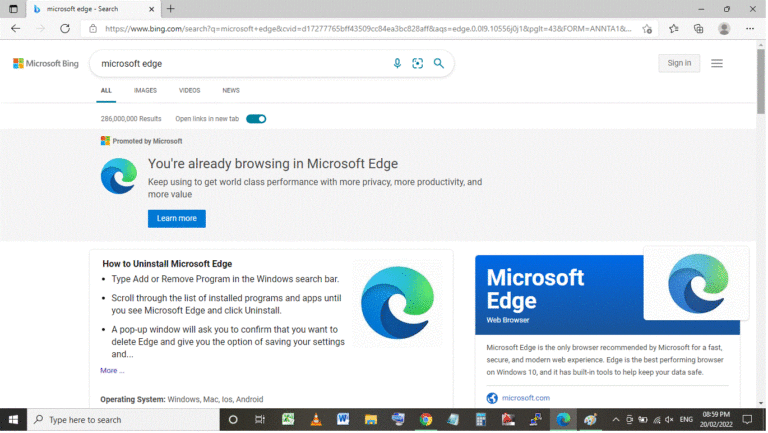Image resolution: width=768 pixels, height=433 pixels.
Task: Click "How to Uninstall Microsoft Edge" heading
Action: 167,264
